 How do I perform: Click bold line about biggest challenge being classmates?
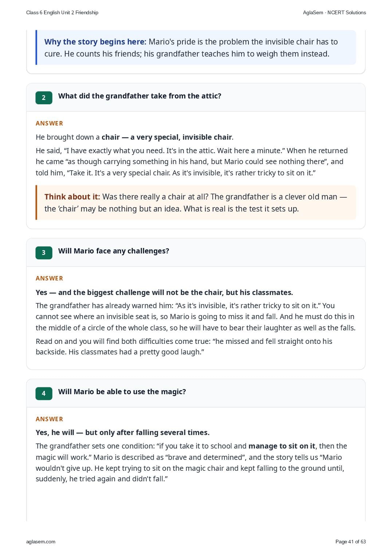(164, 292)
